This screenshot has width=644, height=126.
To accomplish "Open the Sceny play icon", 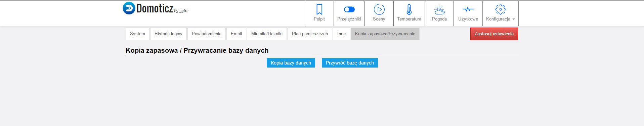I will tap(379, 9).
